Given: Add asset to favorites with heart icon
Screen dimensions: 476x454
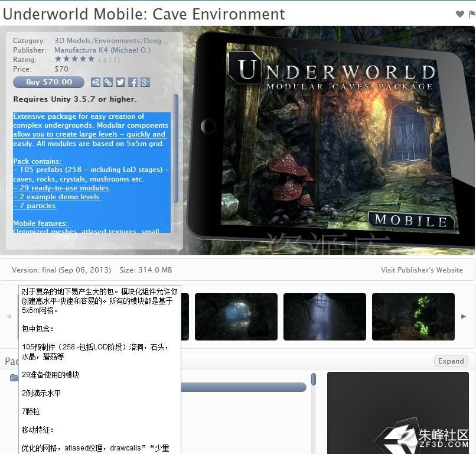Looking at the screenshot, I should 459,14.
